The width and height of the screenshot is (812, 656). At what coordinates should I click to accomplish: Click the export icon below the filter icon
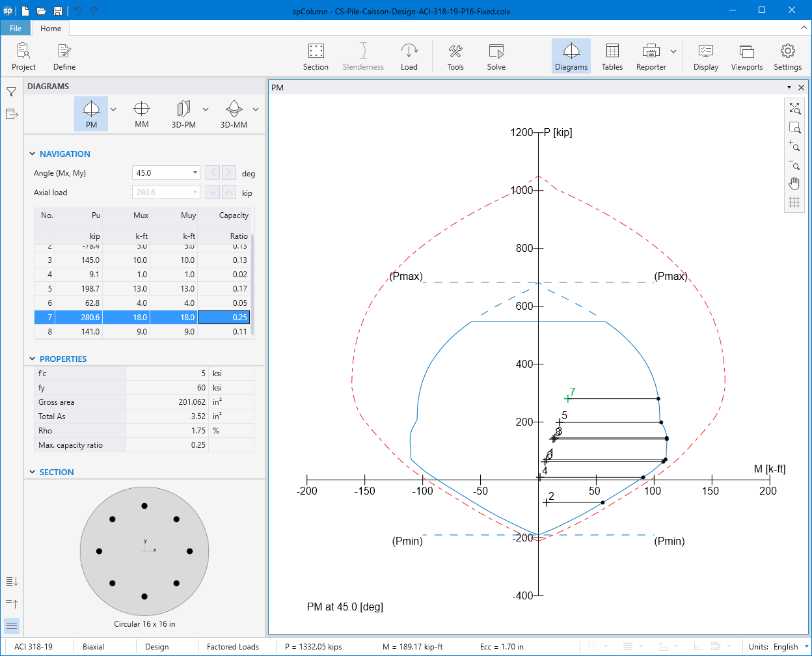(x=11, y=114)
